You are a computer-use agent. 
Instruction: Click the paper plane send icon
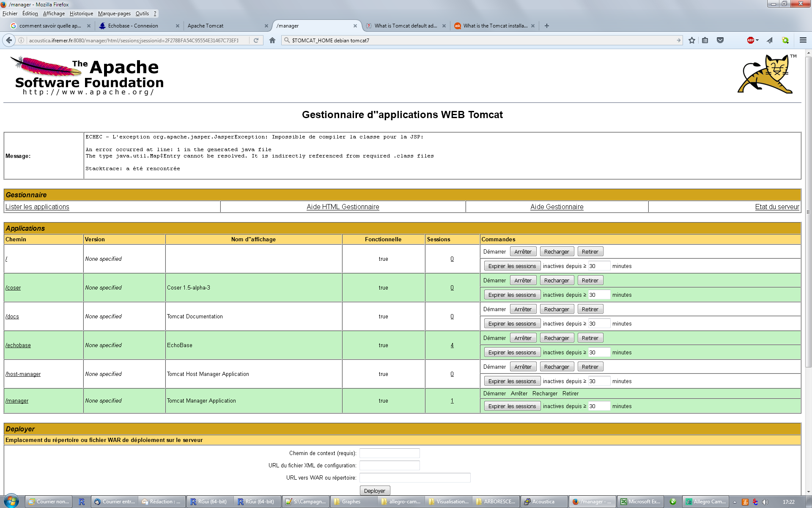pyautogui.click(x=770, y=40)
